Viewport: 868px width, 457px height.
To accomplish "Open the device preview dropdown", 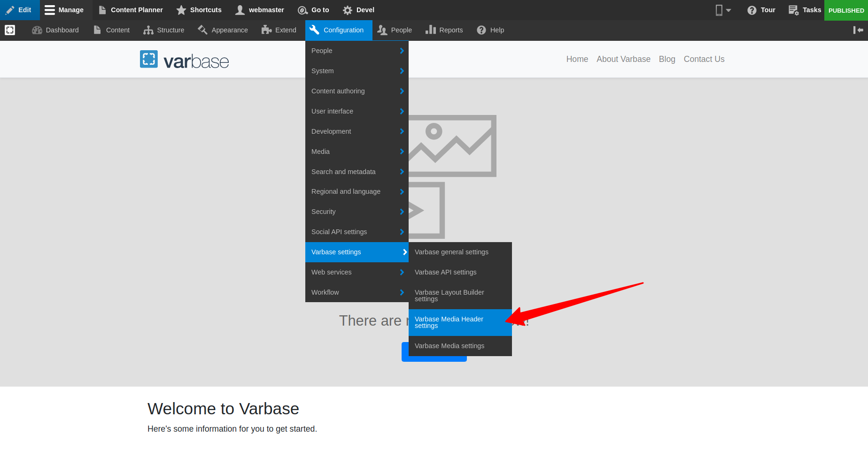I will coord(723,10).
